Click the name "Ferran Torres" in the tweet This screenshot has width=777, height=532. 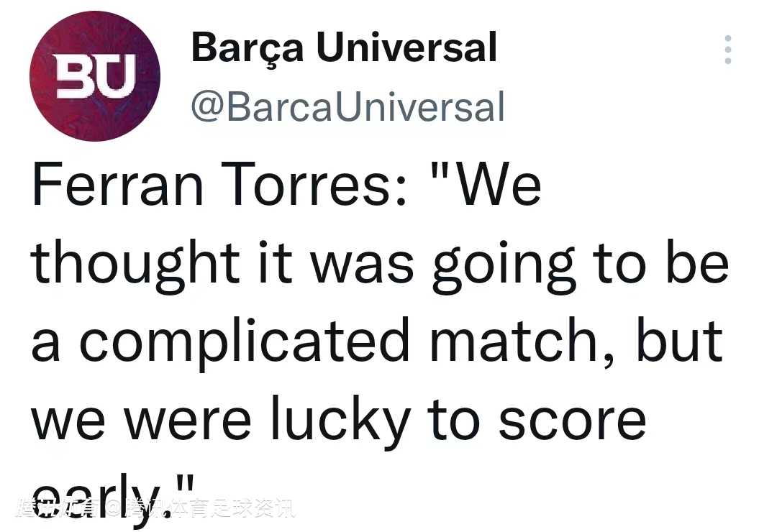tap(219, 185)
